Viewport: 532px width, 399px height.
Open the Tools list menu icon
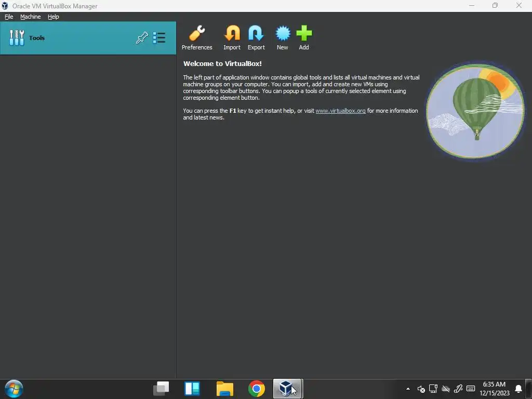[159, 37]
